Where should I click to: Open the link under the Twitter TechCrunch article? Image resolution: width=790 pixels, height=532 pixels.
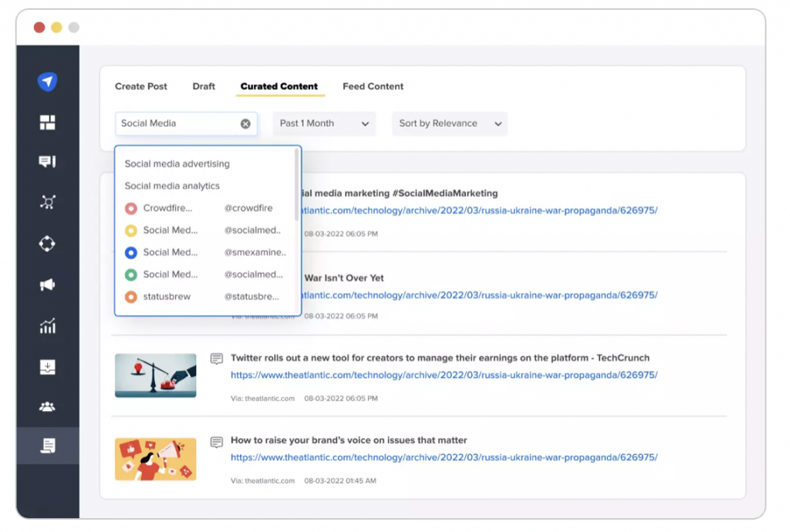444,375
